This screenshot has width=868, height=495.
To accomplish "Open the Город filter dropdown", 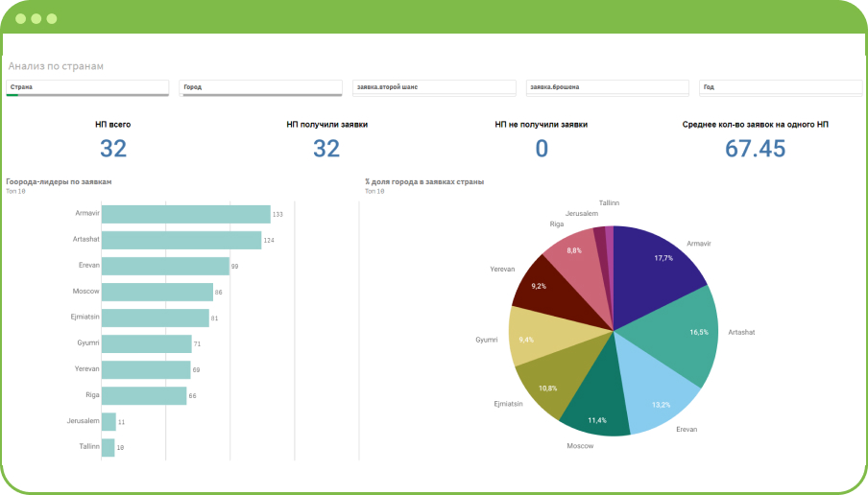I will tap(260, 87).
